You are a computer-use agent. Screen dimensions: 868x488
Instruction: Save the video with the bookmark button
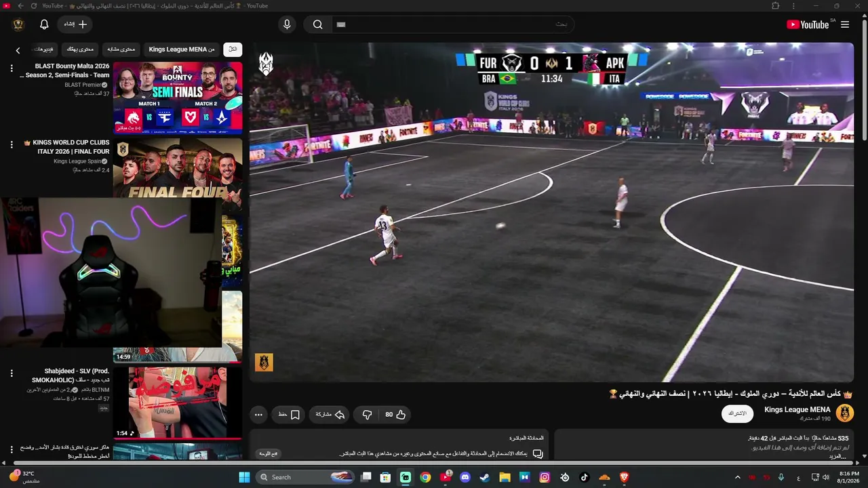tap(290, 414)
